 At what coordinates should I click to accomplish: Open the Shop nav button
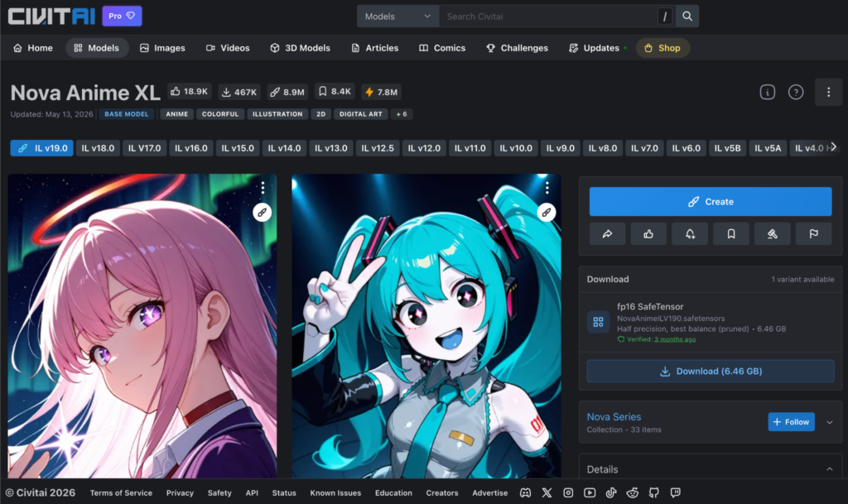click(x=662, y=48)
